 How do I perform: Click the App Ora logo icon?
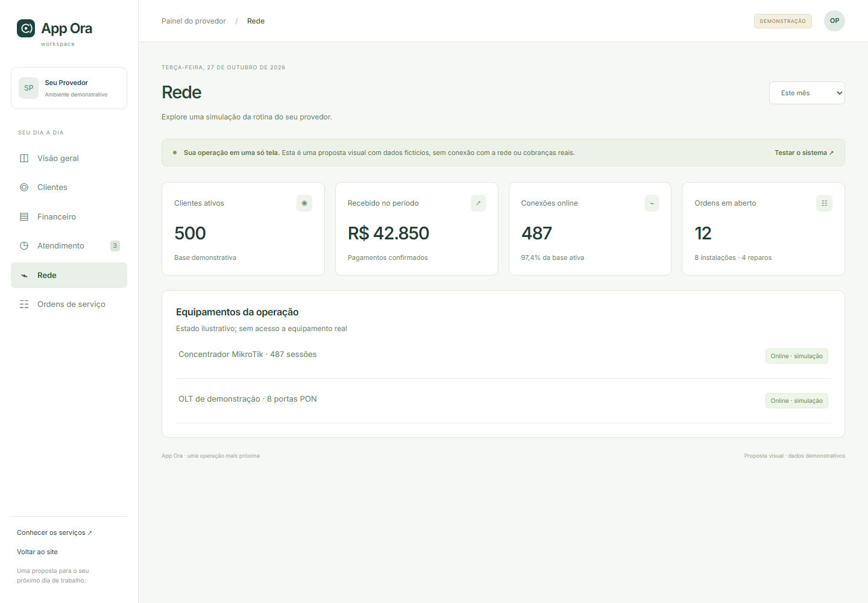click(x=26, y=28)
